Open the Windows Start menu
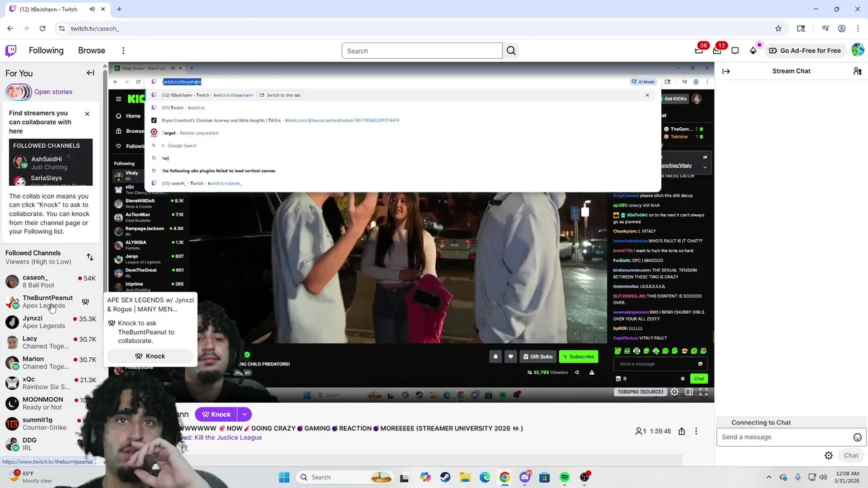The image size is (868, 488). [x=284, y=477]
